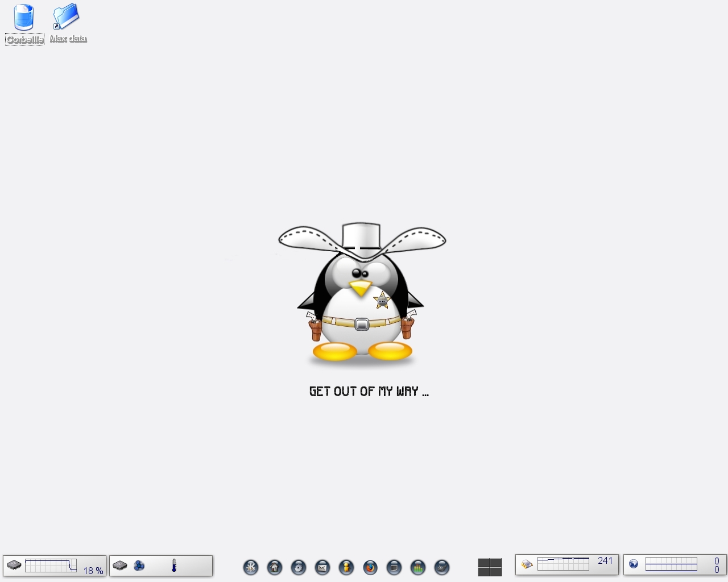
Task: Open the KDE K menu launcher
Action: pyautogui.click(x=251, y=567)
